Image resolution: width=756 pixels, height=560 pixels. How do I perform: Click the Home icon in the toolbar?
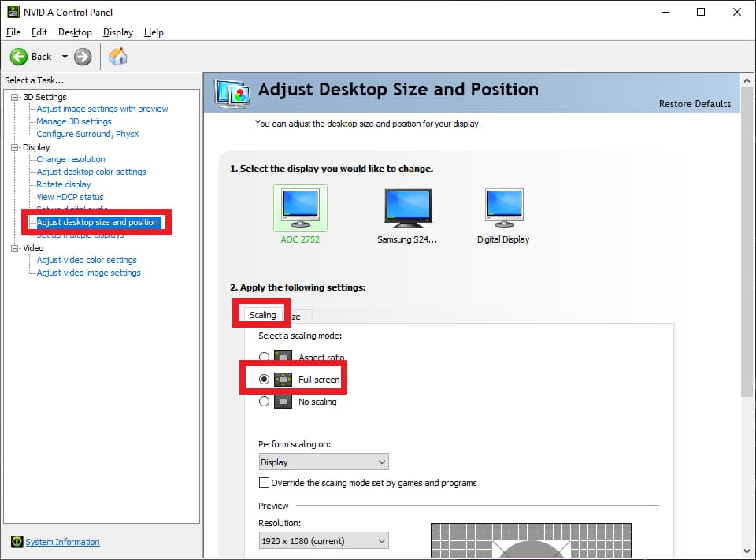point(118,57)
